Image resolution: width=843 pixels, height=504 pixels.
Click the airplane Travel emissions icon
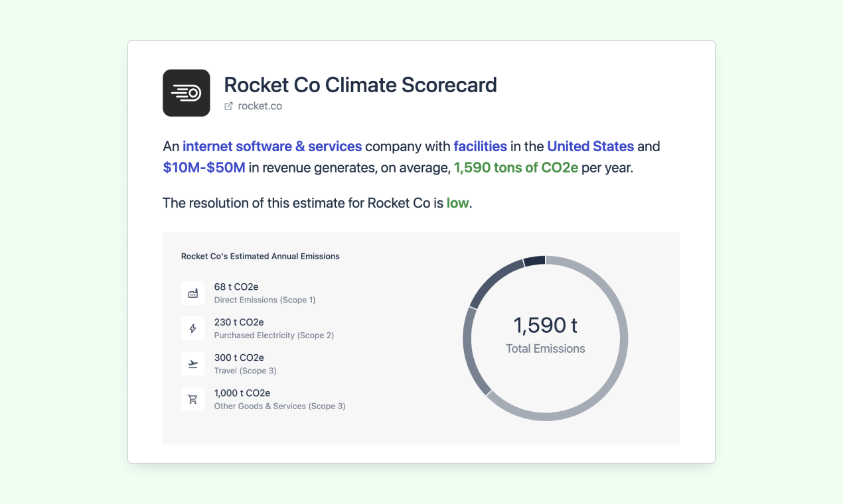click(x=193, y=363)
